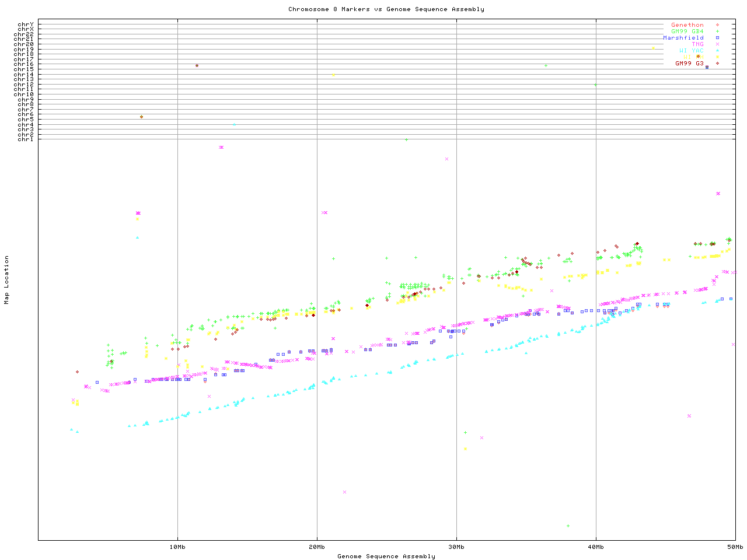Viewport: 747px width, 560px height.
Task: Click the chrY label on the y-axis
Action: (25, 24)
